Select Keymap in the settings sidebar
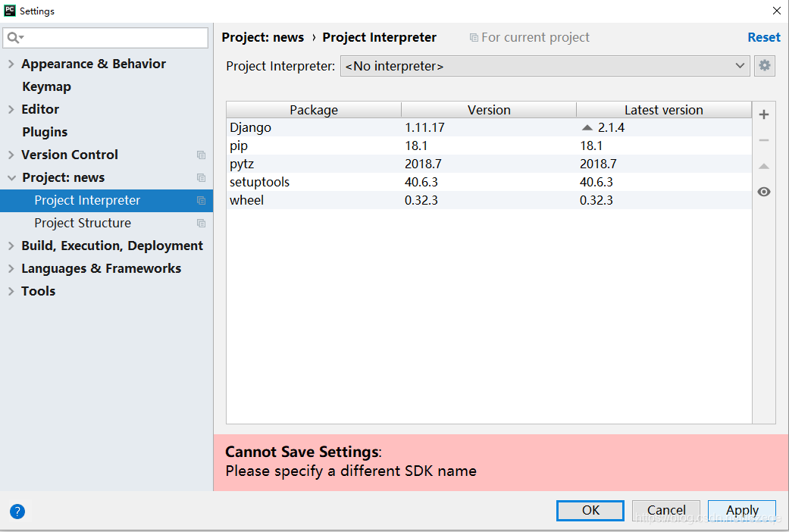 click(x=44, y=86)
